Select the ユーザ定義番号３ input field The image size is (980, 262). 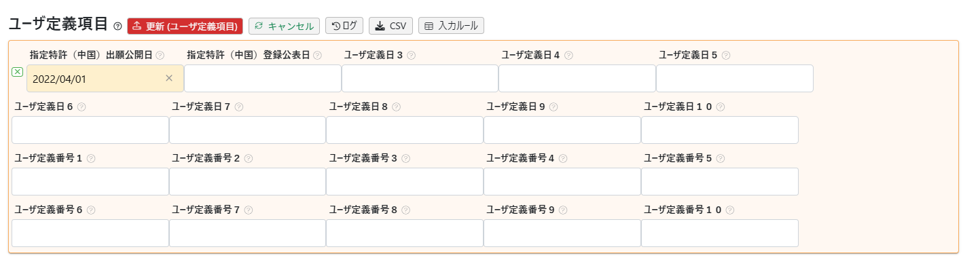pos(405,181)
